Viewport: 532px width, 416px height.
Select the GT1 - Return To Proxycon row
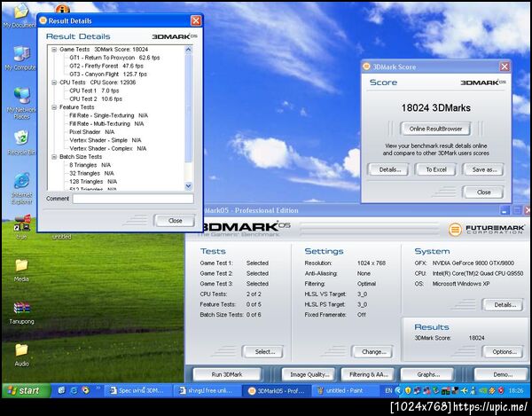pos(114,58)
